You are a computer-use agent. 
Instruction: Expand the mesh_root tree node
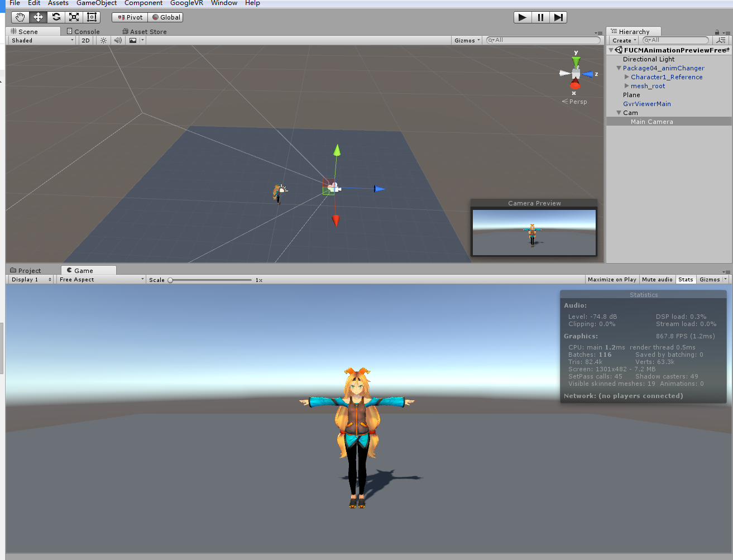tap(626, 86)
